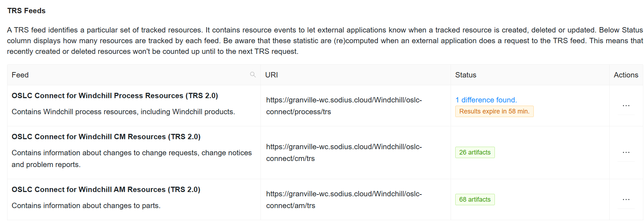The image size is (644, 222).
Task: Click the Status column header
Action: click(530, 75)
